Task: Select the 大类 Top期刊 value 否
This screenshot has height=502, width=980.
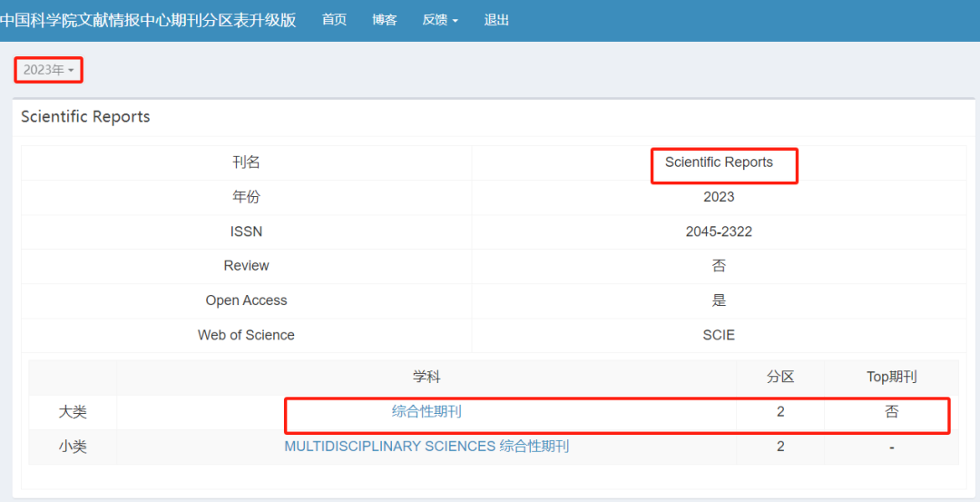Action: 892,412
